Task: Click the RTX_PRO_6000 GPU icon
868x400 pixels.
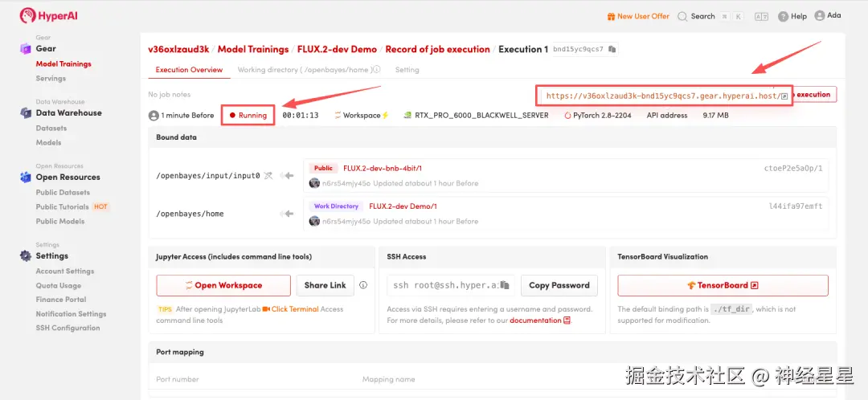Action: point(407,116)
